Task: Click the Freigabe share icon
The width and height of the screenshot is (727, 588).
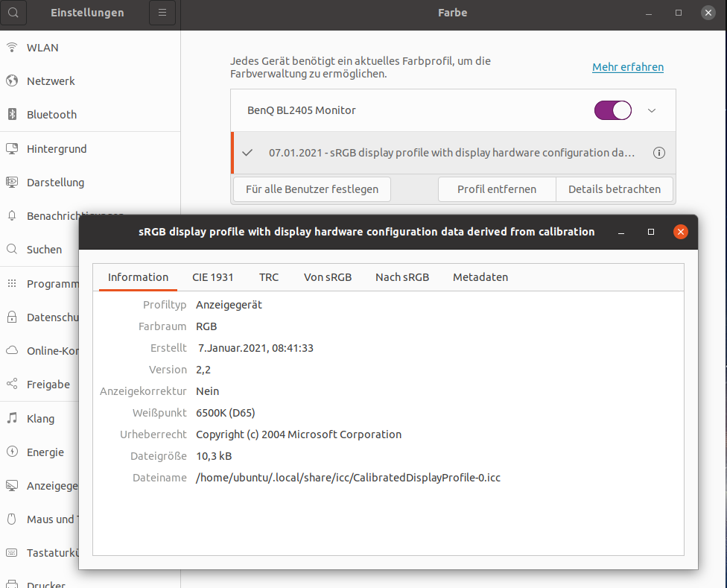Action: pos(12,384)
